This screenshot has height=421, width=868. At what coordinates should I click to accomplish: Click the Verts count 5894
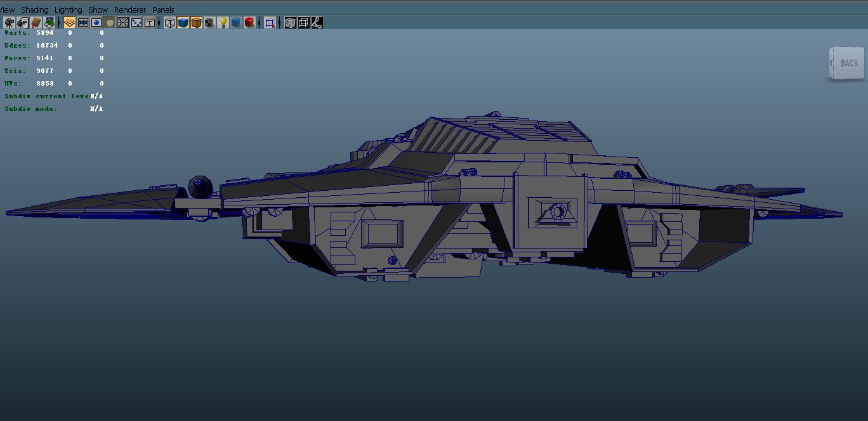point(45,33)
